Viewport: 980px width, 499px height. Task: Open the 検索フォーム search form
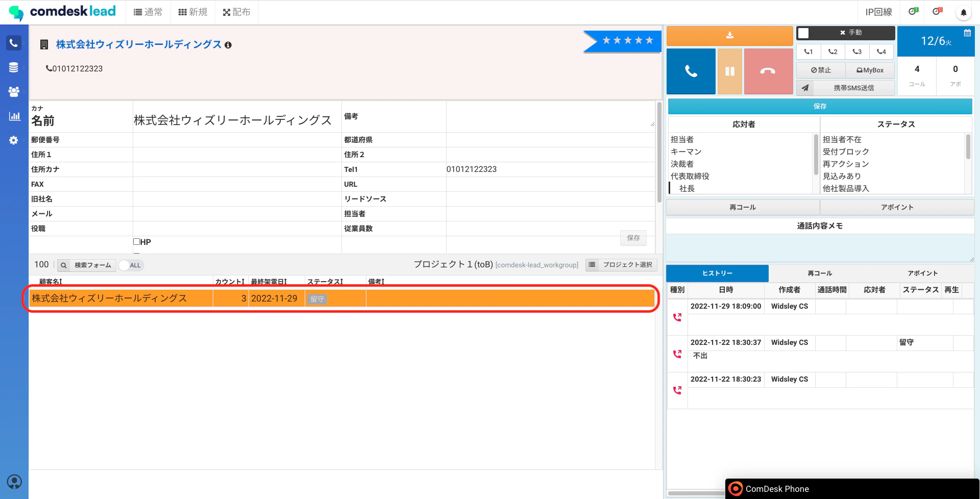point(86,265)
